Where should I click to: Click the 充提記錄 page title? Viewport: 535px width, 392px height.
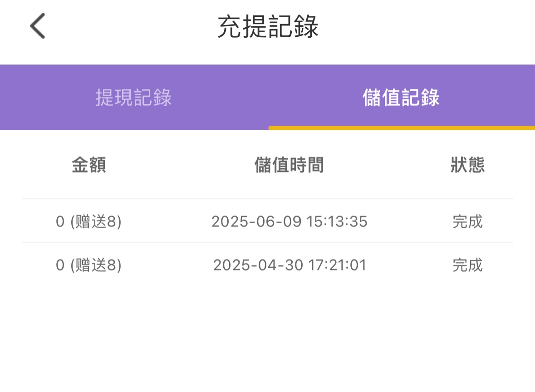tap(268, 27)
